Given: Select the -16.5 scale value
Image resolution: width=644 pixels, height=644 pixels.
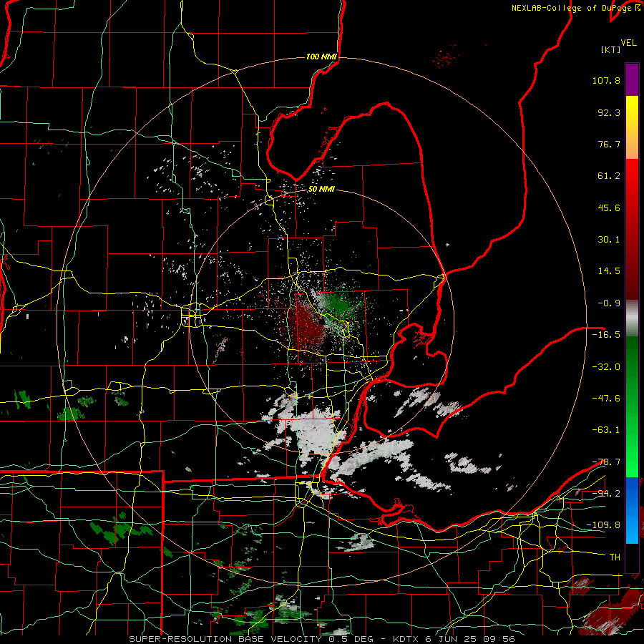Looking at the screenshot, I should (x=606, y=335).
